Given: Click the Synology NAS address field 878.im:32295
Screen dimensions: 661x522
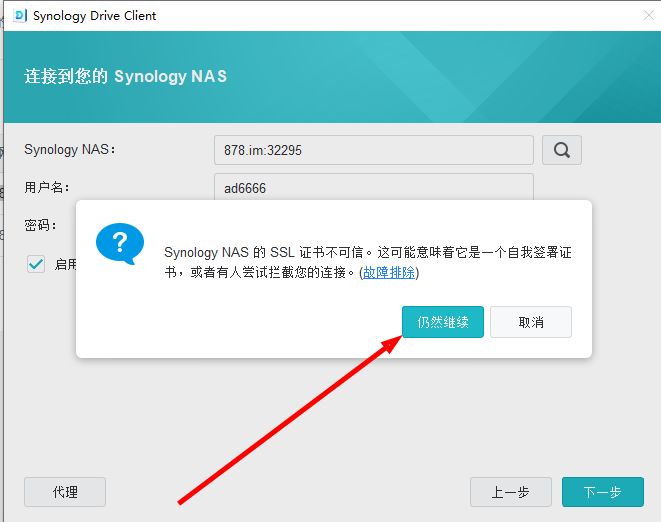Looking at the screenshot, I should pyautogui.click(x=373, y=150).
